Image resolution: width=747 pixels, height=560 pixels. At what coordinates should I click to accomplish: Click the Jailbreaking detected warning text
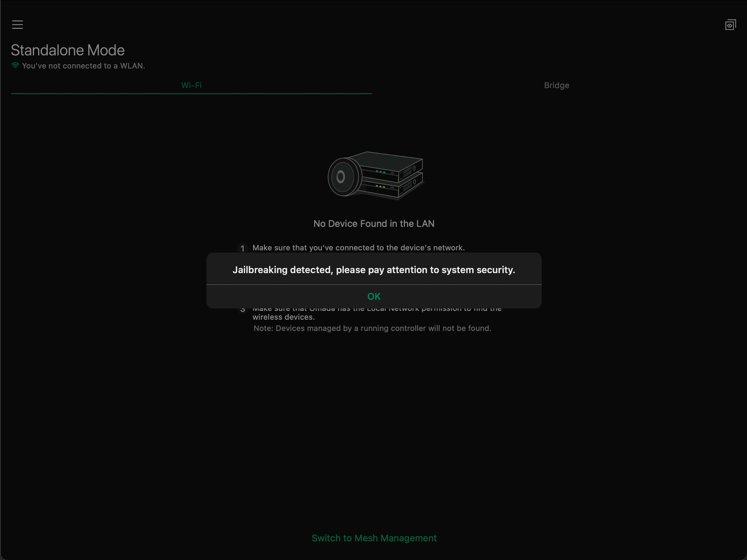(373, 270)
